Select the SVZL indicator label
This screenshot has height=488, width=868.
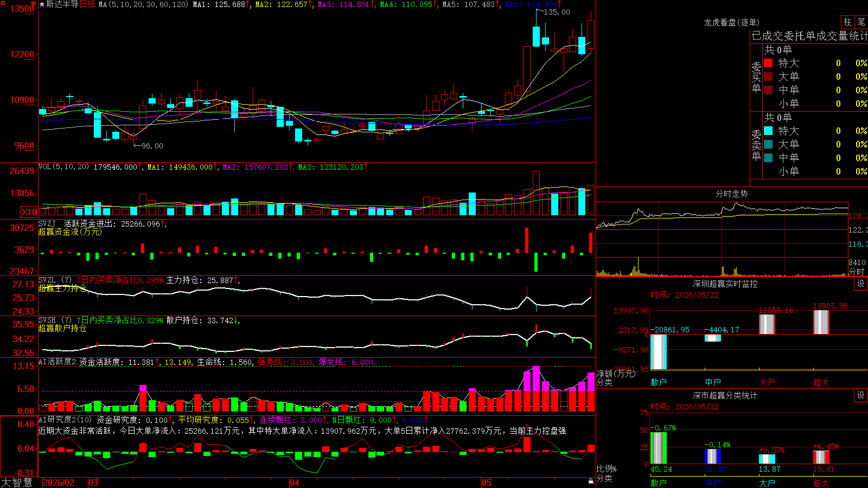click(x=47, y=280)
